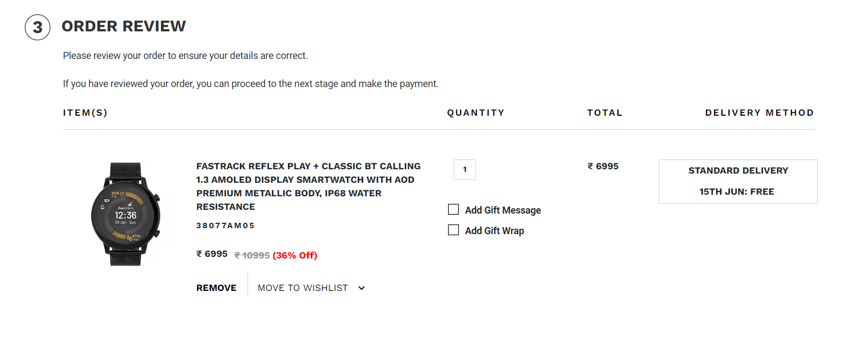Click the Move to Wishlist link
Viewport: 868px width, 345px height.
point(303,288)
